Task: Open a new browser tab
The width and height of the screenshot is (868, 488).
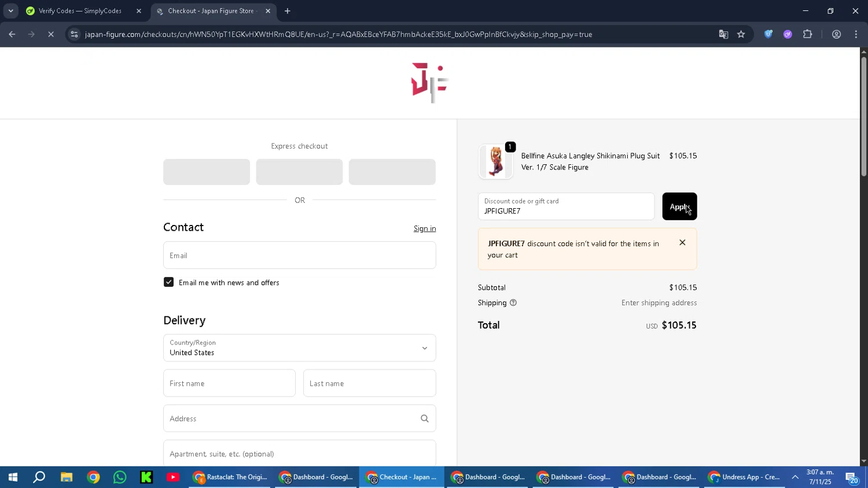Action: coord(288,11)
